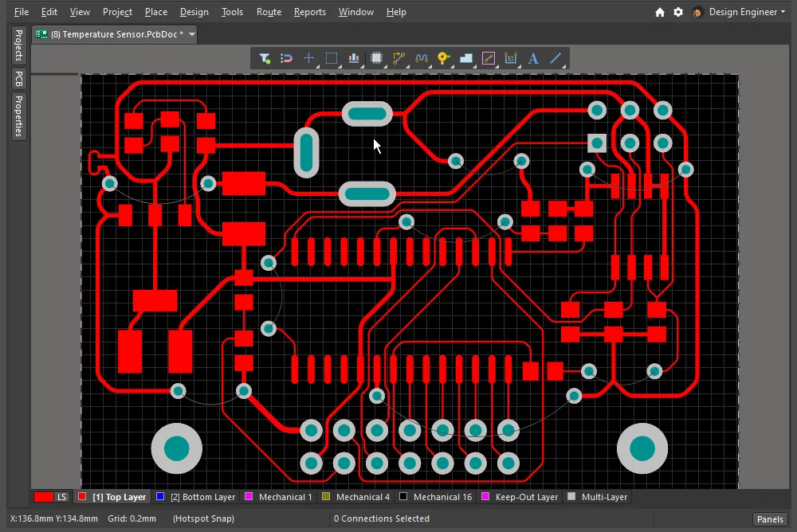Select the Place Component chip icon
Viewport: 797px width, 532px height.
click(377, 58)
